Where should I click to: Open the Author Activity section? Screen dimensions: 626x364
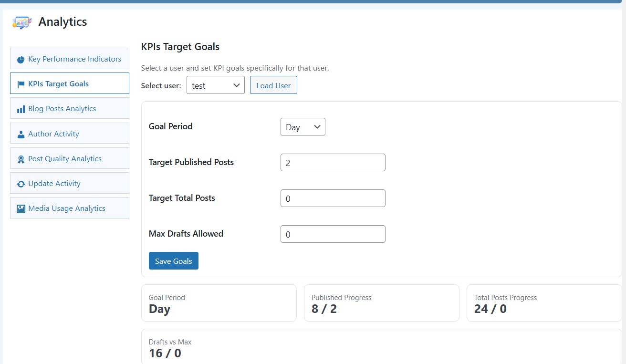(69, 134)
